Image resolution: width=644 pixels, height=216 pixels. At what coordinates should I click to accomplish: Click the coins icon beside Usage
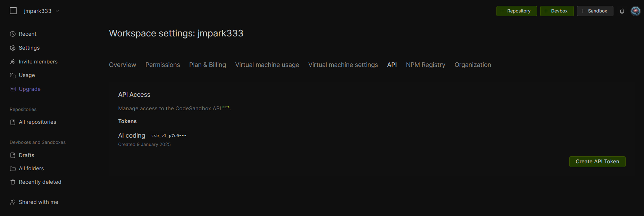pyautogui.click(x=13, y=75)
